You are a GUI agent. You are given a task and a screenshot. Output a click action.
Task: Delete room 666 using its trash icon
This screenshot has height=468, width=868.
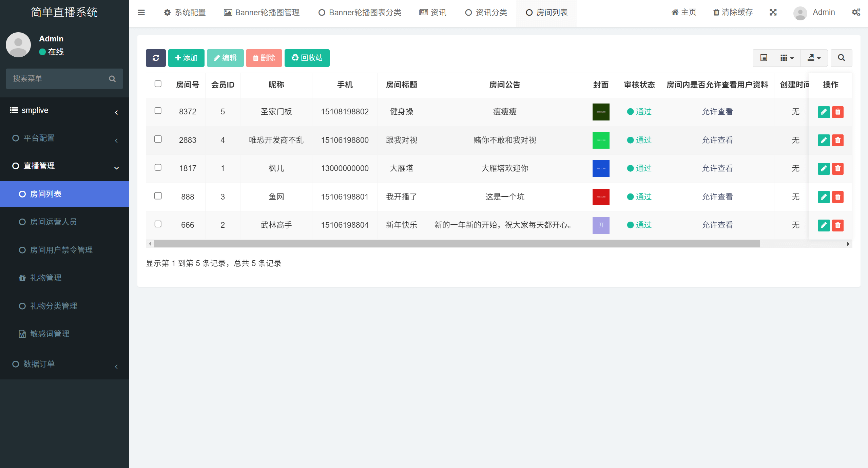click(x=838, y=225)
